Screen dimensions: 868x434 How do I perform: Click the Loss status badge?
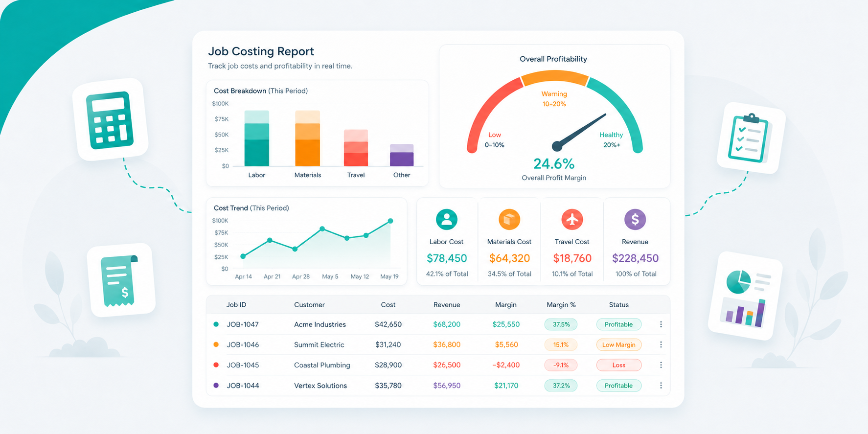[619, 365]
